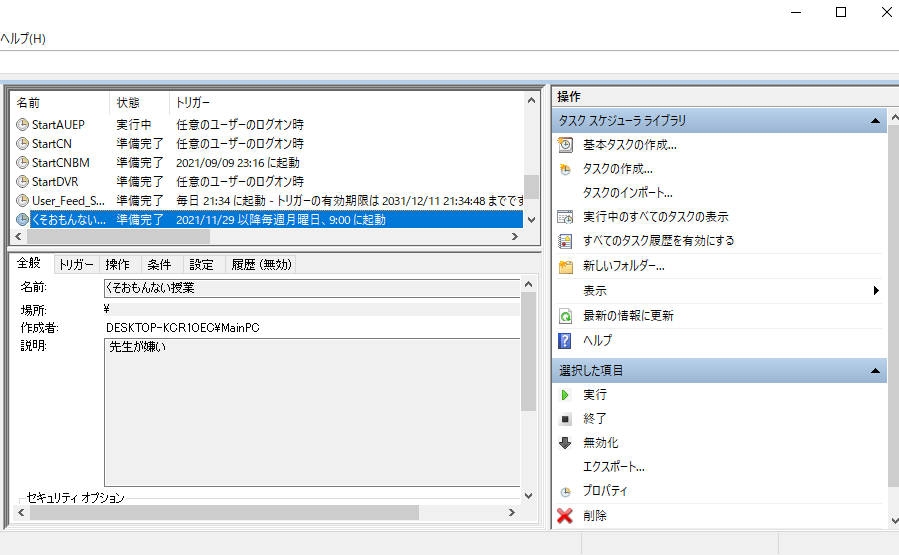
Task: Open the 履歴 (無効) tab
Action: 261,264
